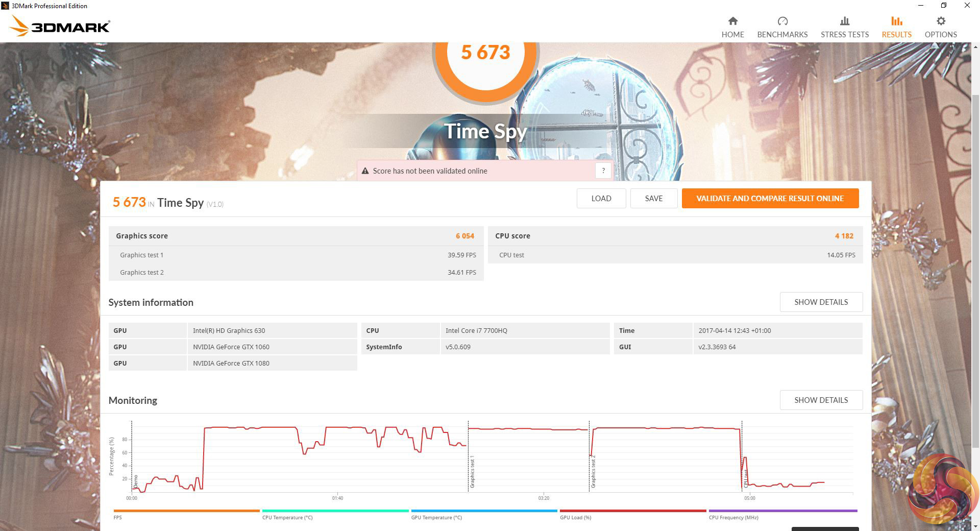
Task: Click the Score has not been validated message
Action: [430, 171]
